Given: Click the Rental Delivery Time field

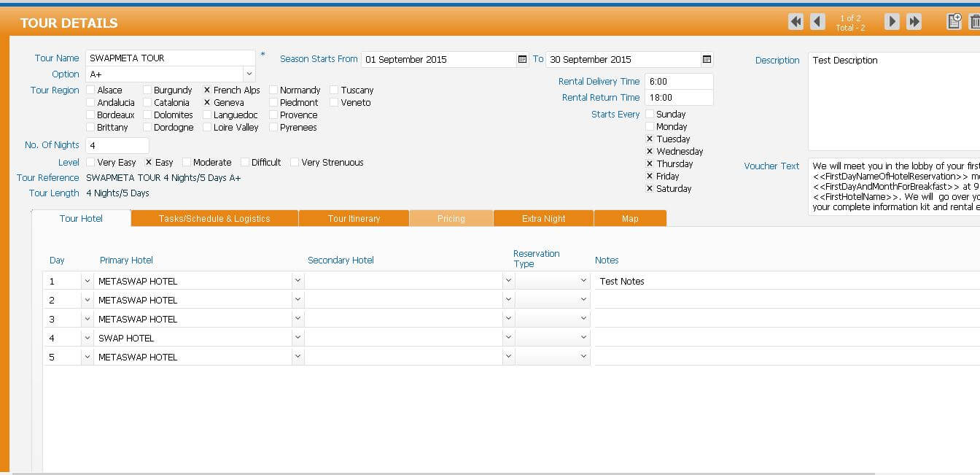Looking at the screenshot, I should 678,82.
